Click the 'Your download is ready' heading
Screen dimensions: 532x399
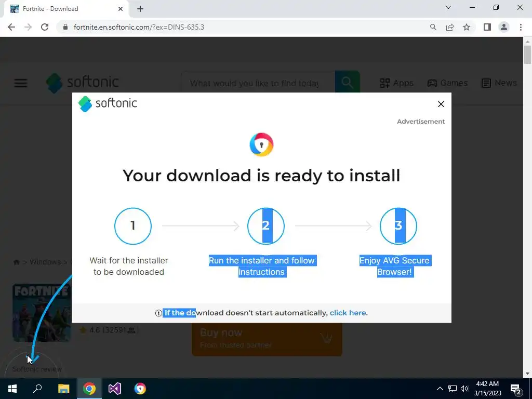(261, 176)
